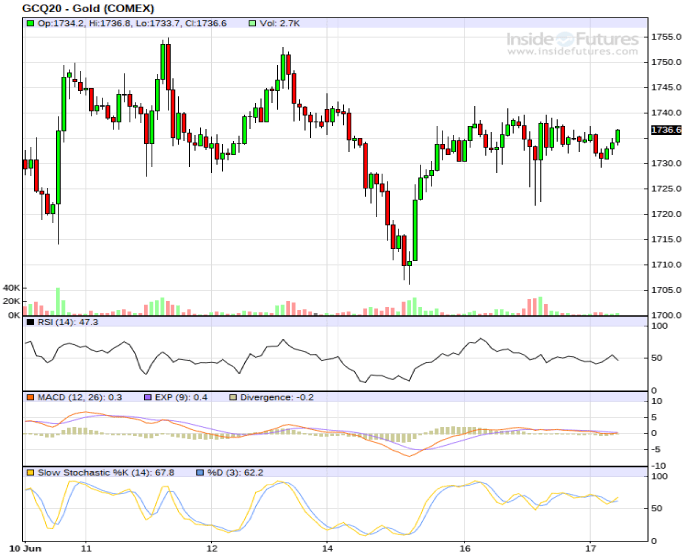Viewport: 686px width, 555px height.
Task: Click the 1755.0 price axis label
Action: [x=666, y=37]
